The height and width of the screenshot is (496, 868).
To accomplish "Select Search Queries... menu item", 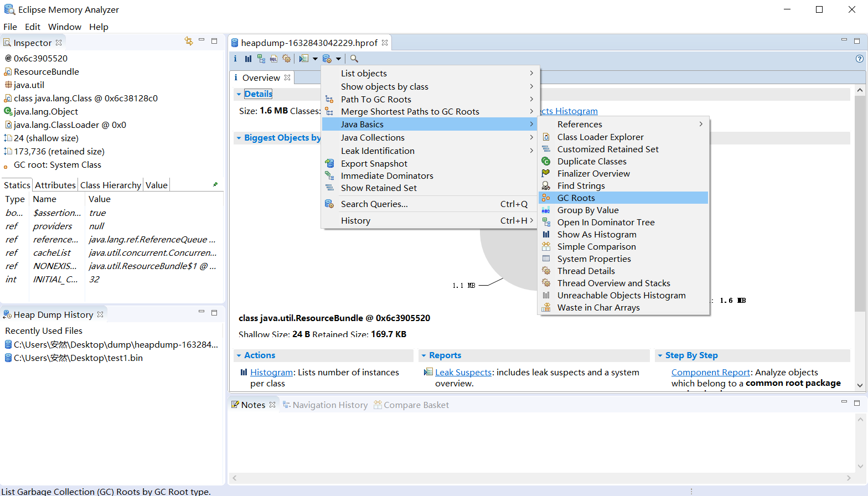I will coord(430,204).
